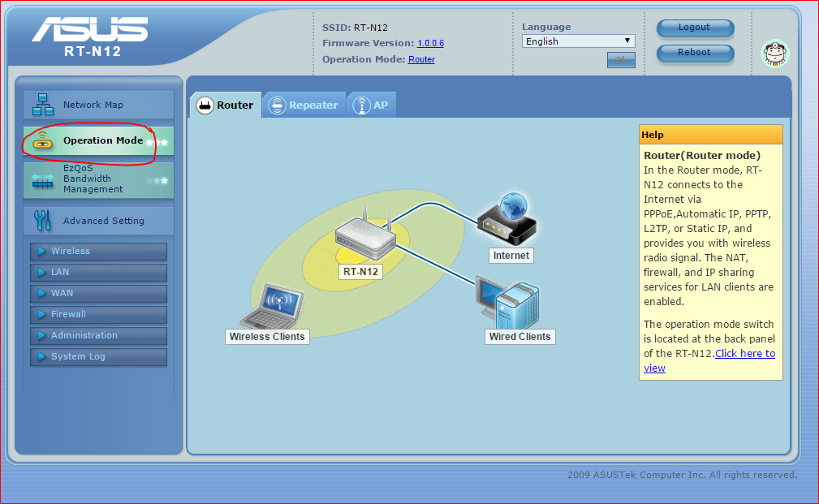Image resolution: width=819 pixels, height=504 pixels.
Task: Click the Internet diagram label
Action: pyautogui.click(x=511, y=256)
